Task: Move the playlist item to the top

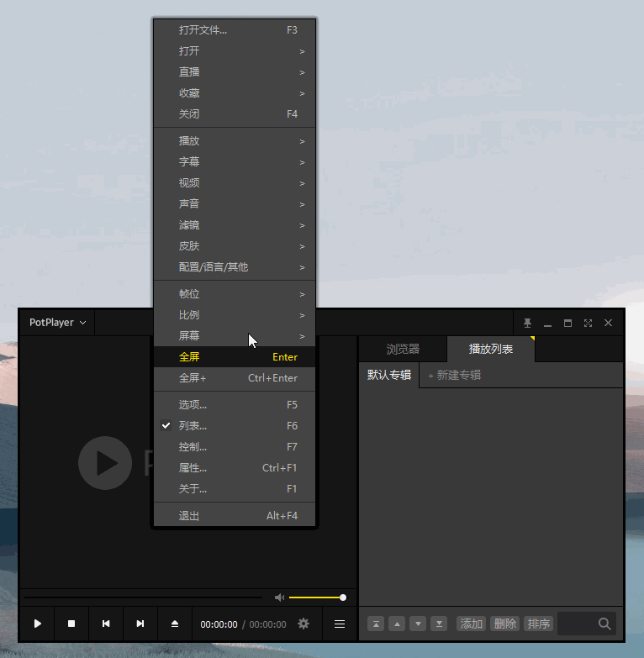Action: (x=376, y=624)
